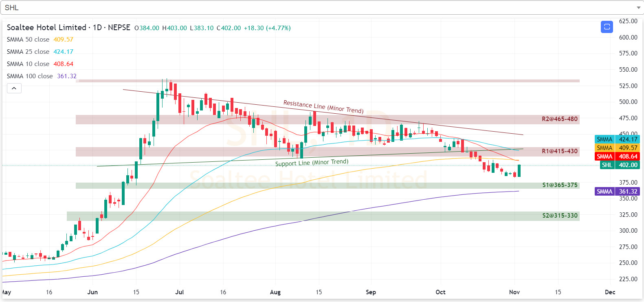Click the Soaltee Hotel Limited title

coord(46,27)
